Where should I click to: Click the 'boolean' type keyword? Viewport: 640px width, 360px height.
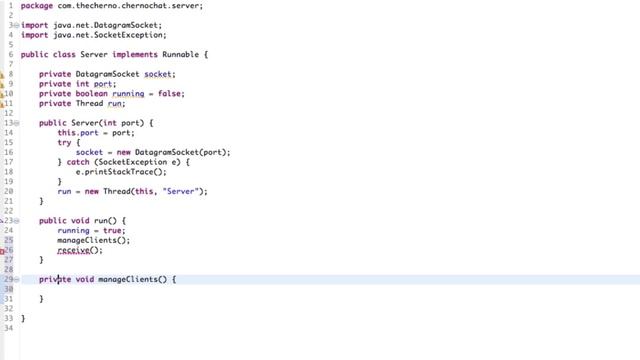91,94
